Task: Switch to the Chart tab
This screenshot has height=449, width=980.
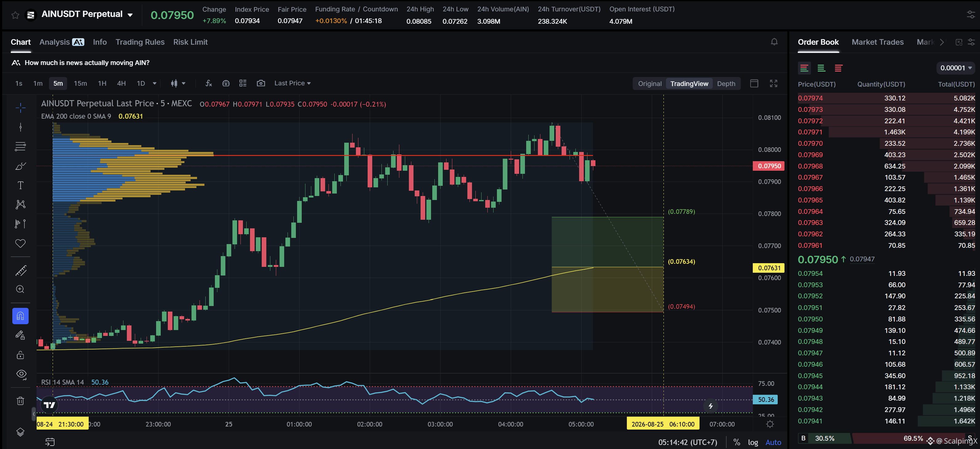Action: 21,42
